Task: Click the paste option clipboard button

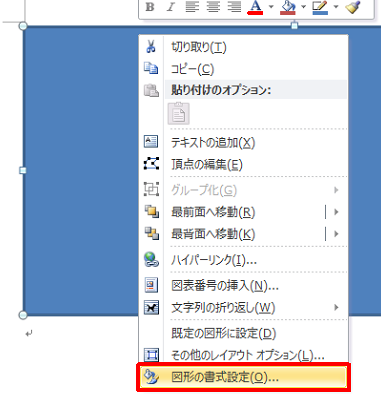Action: (179, 113)
